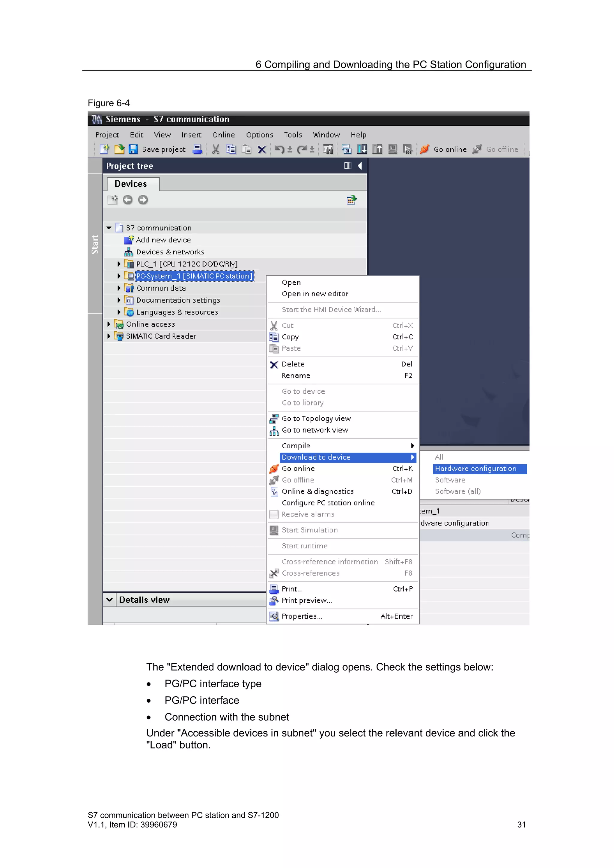This screenshot has width=614, height=868.
Task: Click the Print icon in toolbar
Action: (x=197, y=149)
